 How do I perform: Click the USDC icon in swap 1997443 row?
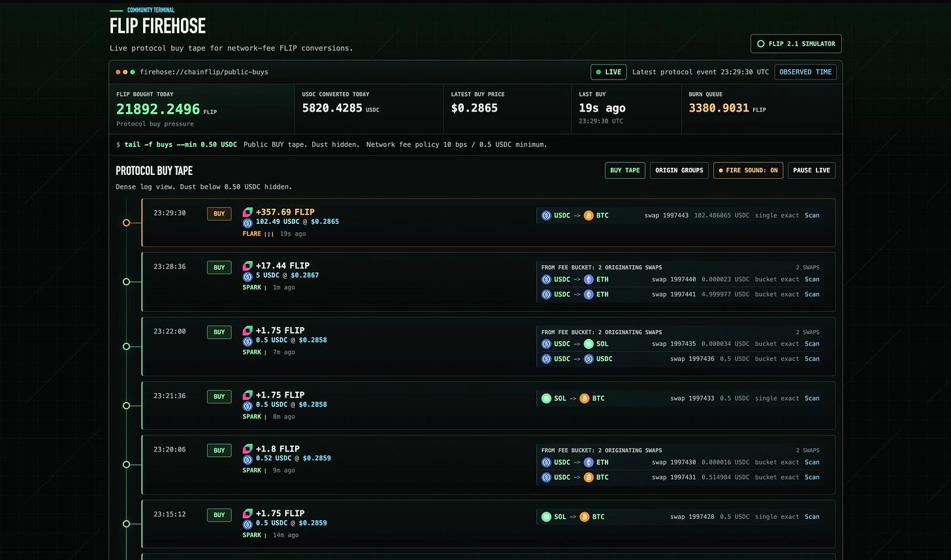point(547,215)
